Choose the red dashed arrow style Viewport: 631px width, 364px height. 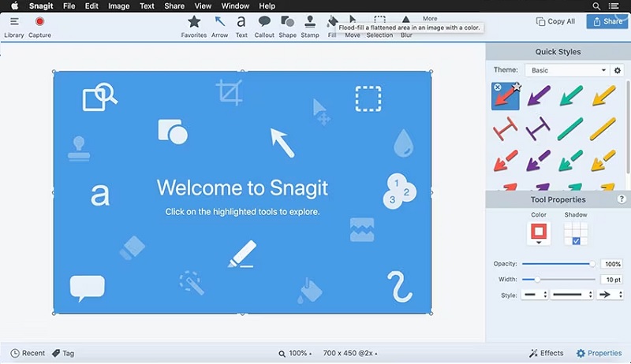pyautogui.click(x=506, y=161)
